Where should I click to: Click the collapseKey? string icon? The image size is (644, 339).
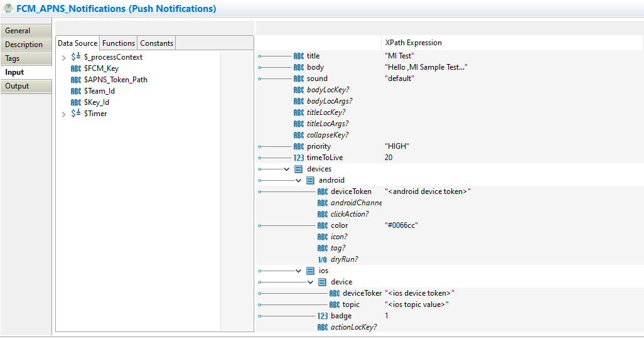click(299, 135)
